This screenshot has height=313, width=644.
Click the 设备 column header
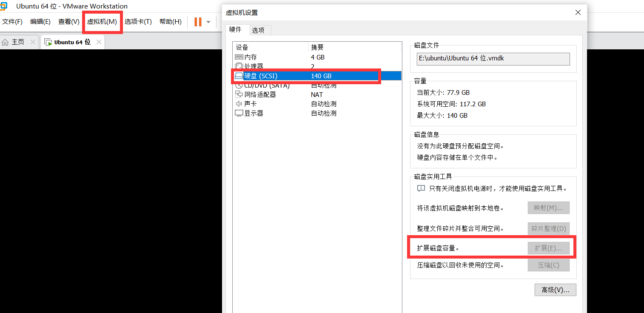point(271,47)
